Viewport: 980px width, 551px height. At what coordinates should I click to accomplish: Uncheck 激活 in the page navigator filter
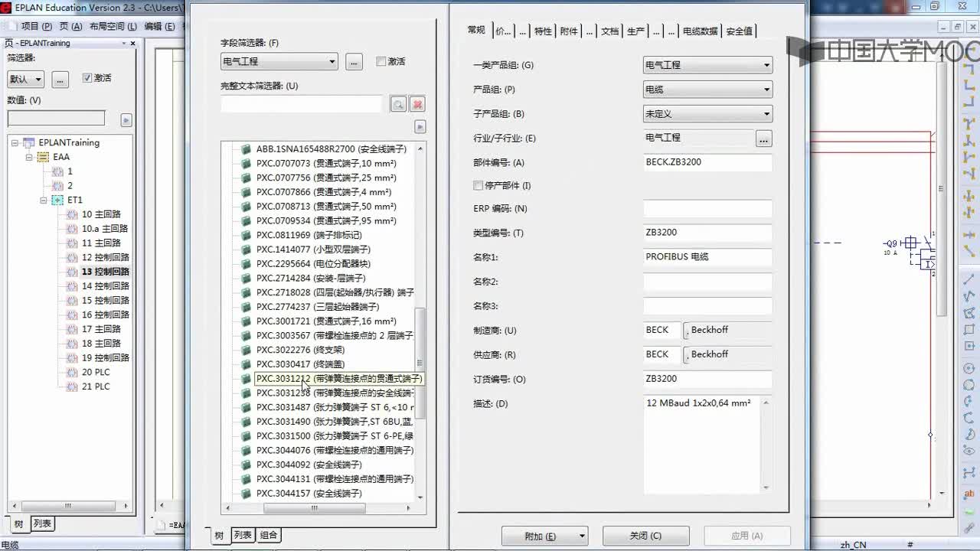(87, 78)
